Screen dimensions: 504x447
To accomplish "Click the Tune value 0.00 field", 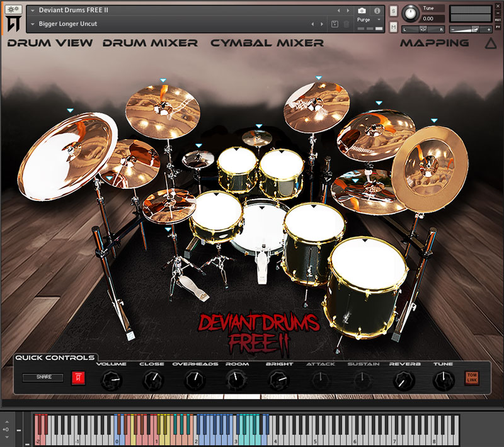I will tap(432, 19).
